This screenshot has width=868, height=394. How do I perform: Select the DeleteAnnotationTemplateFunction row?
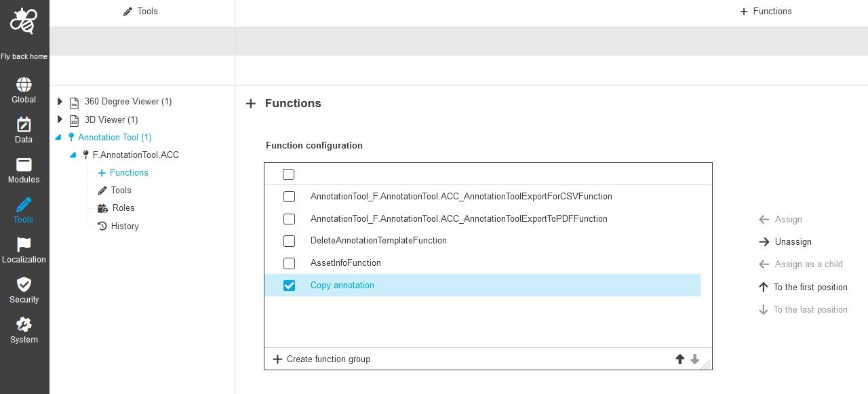point(378,241)
